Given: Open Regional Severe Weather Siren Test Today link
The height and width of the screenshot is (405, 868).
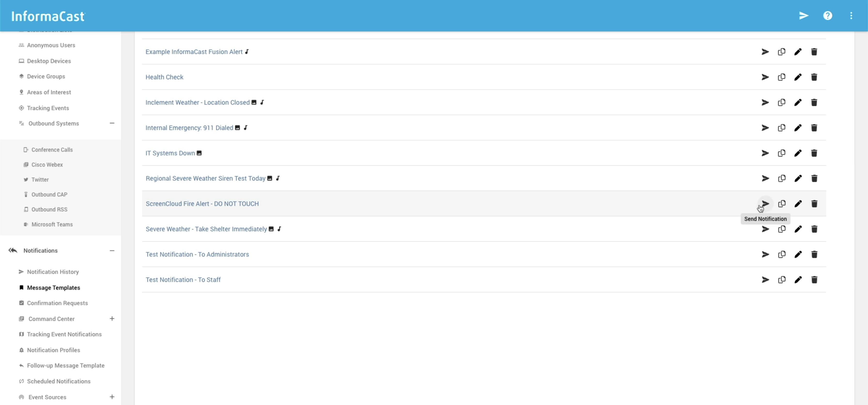Looking at the screenshot, I should [x=206, y=178].
